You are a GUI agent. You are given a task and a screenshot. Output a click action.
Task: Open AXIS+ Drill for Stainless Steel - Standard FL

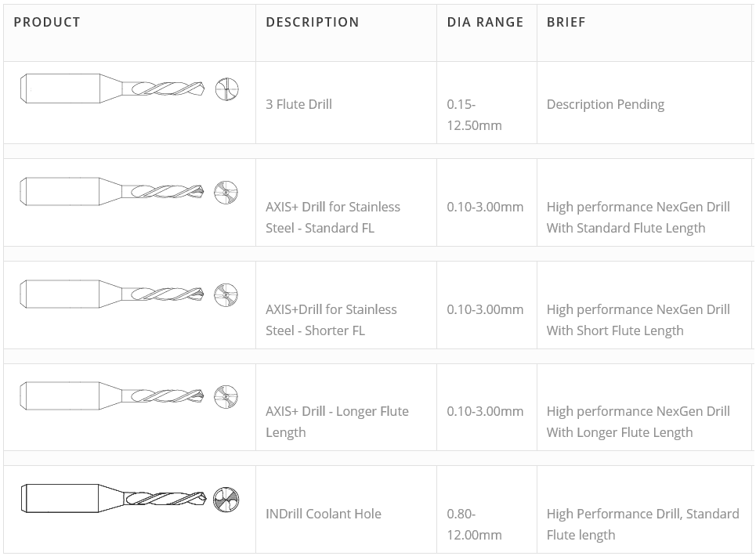click(333, 217)
